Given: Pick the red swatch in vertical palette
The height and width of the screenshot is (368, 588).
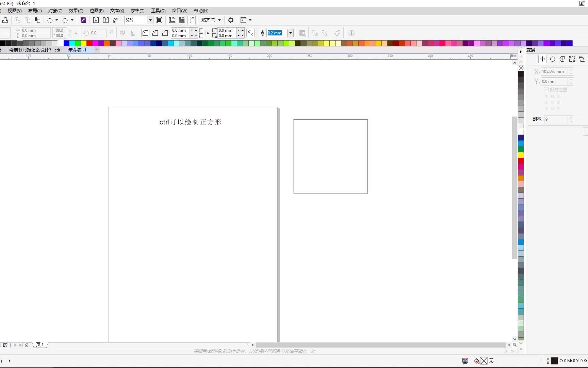Looking at the screenshot, I should point(521,161).
